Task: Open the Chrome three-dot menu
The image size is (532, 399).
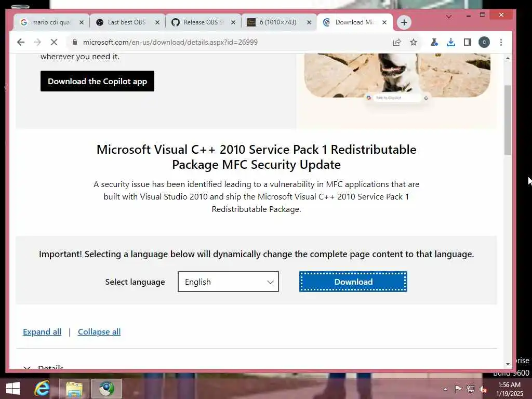Action: (501, 42)
